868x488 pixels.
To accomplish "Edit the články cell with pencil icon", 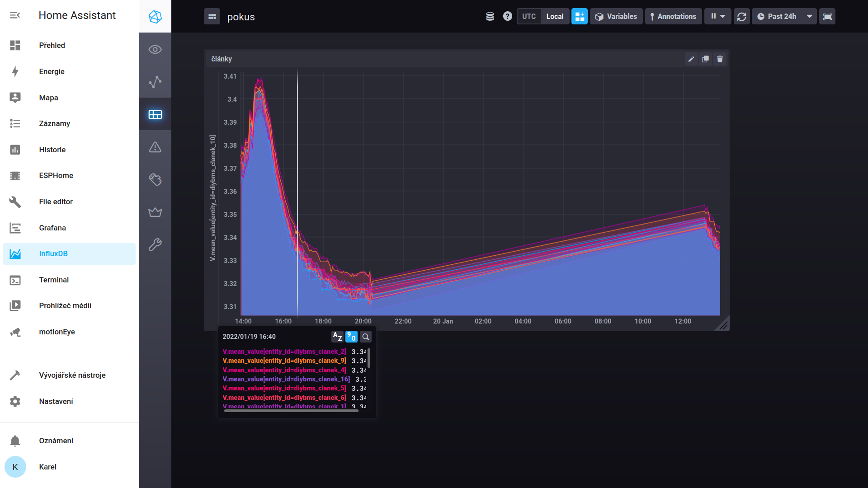I will click(x=691, y=59).
